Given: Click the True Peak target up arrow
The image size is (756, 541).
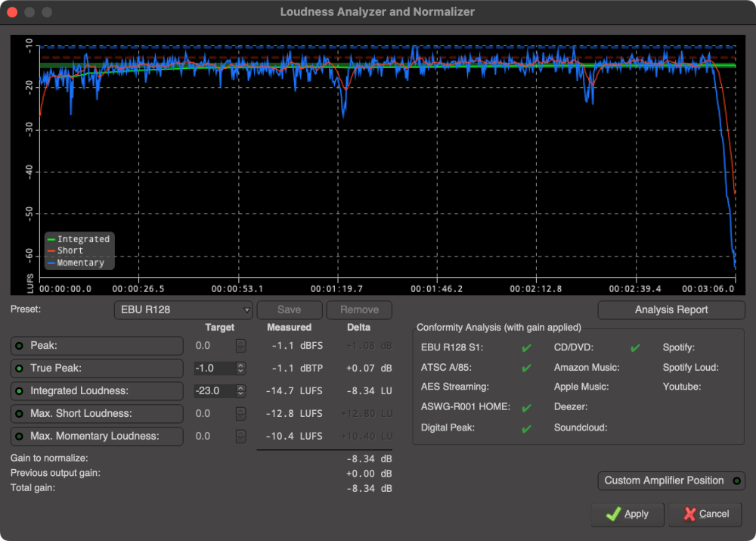Looking at the screenshot, I should pos(240,365).
